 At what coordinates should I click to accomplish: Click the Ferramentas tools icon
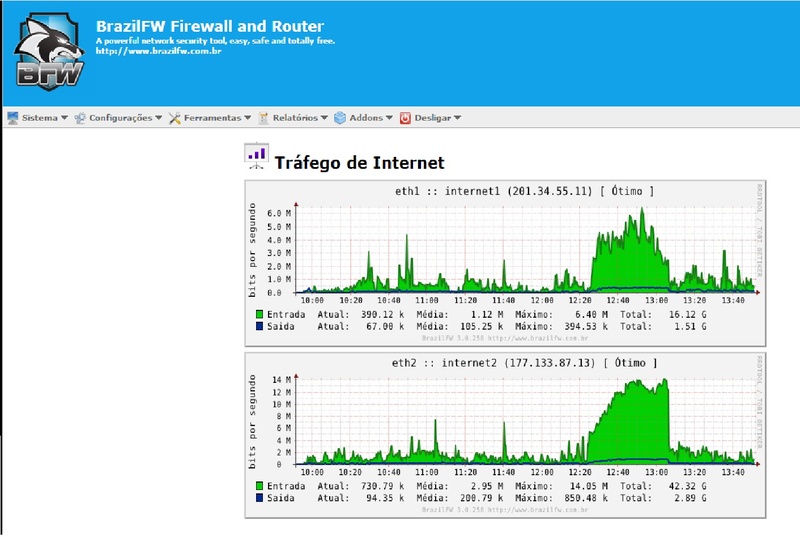pos(174,118)
